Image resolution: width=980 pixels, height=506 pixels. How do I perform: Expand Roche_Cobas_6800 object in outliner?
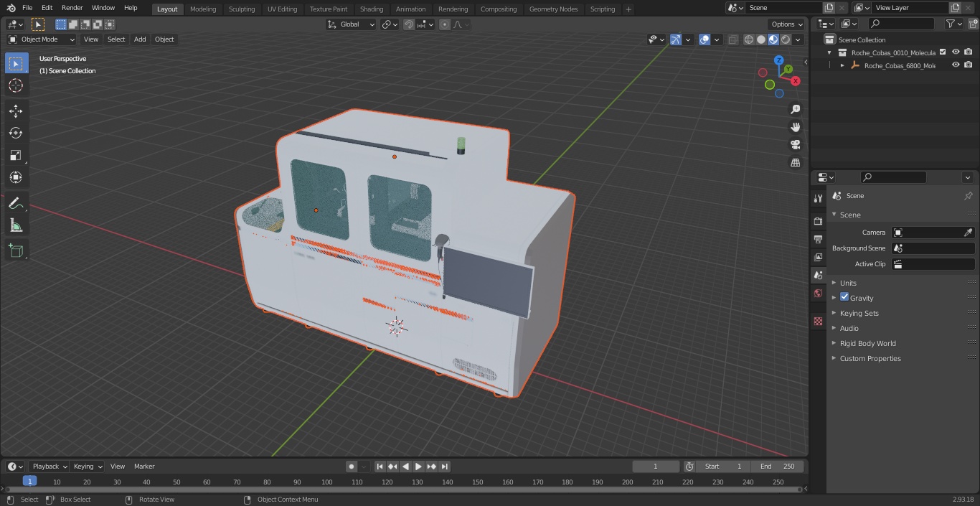click(x=842, y=65)
